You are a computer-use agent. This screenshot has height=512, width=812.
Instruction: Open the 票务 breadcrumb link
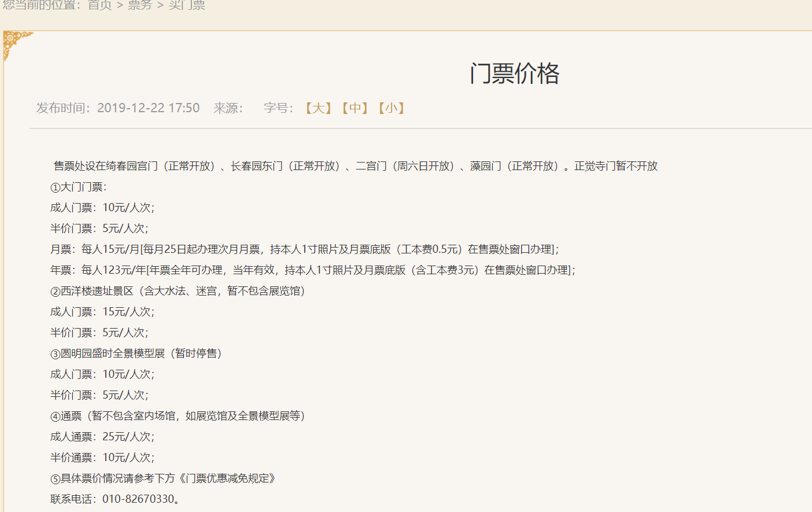click(140, 5)
